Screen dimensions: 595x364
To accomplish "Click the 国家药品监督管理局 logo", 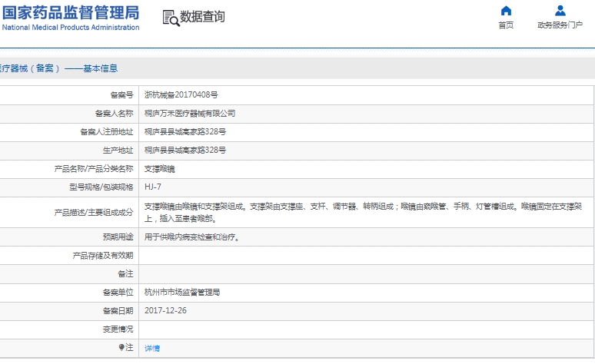I will tap(71, 13).
